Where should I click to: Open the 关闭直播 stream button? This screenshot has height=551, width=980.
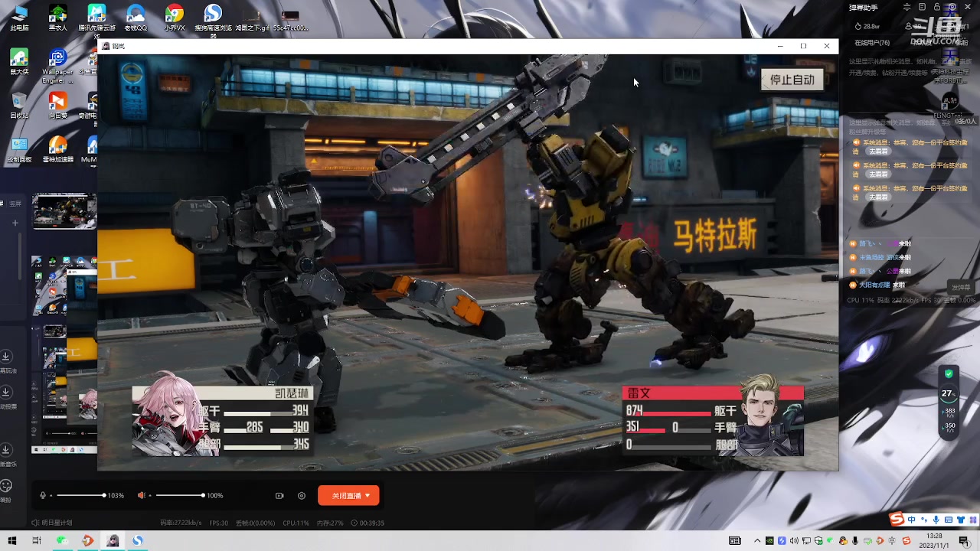pos(348,496)
